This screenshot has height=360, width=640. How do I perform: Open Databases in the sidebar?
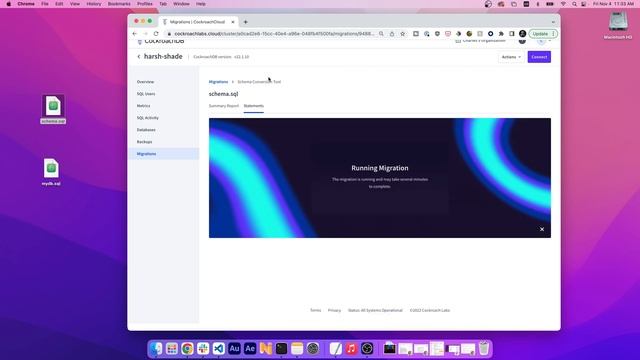point(146,130)
